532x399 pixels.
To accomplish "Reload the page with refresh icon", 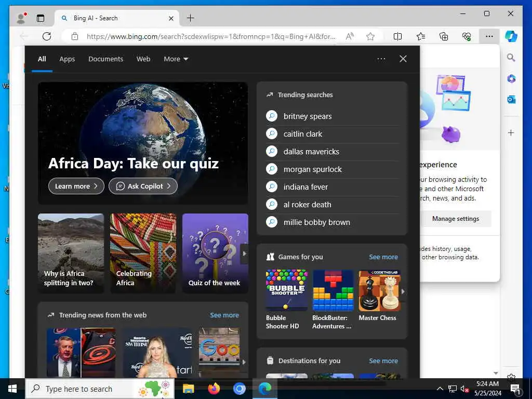I will 47,36.
